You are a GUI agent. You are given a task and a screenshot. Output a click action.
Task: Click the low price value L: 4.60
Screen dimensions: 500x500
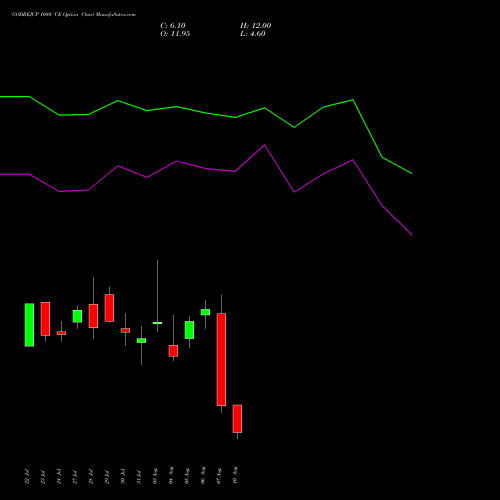(x=253, y=34)
